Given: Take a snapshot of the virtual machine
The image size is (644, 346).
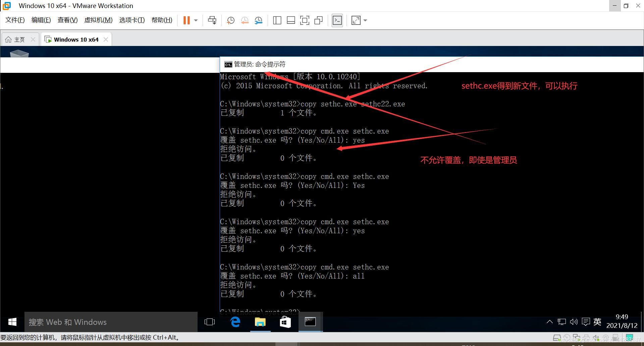Looking at the screenshot, I should (230, 20).
